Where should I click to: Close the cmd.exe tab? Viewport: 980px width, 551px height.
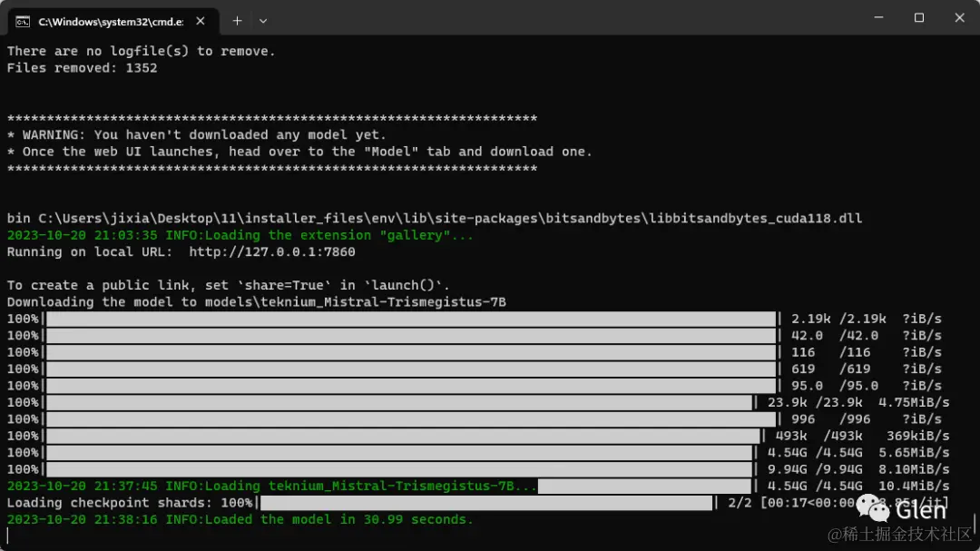(x=200, y=21)
